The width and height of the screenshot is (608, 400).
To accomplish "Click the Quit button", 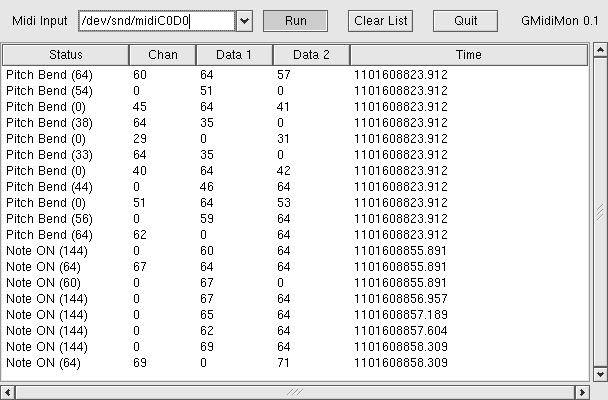I will point(465,21).
